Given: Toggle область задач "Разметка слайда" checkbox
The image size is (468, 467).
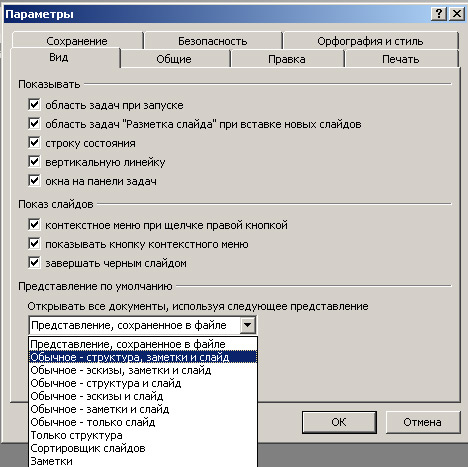Looking at the screenshot, I should tap(34, 124).
